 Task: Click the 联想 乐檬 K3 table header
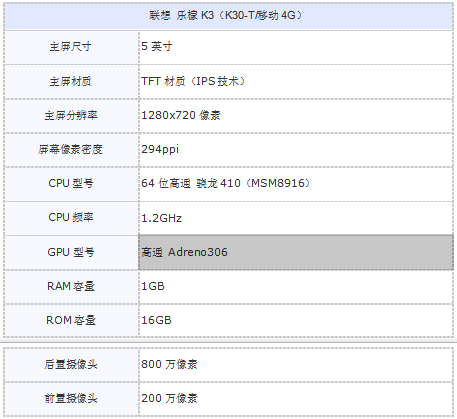228,16
